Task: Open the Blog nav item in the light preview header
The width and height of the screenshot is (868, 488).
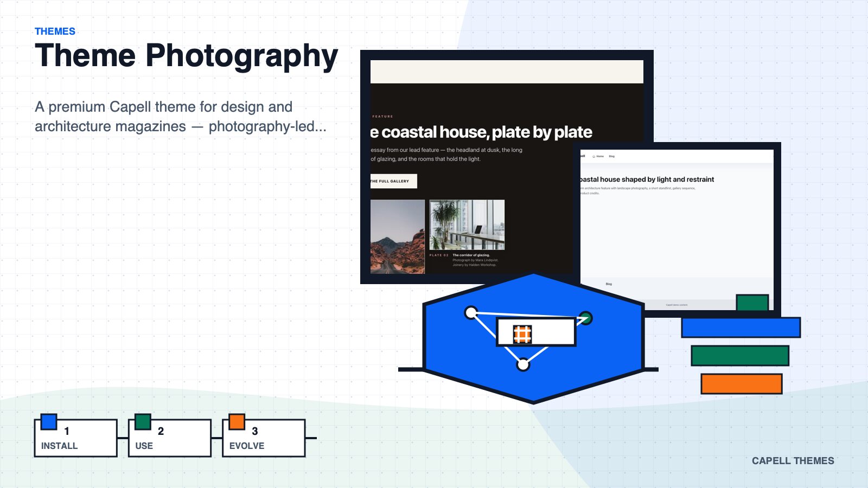Action: (x=611, y=156)
